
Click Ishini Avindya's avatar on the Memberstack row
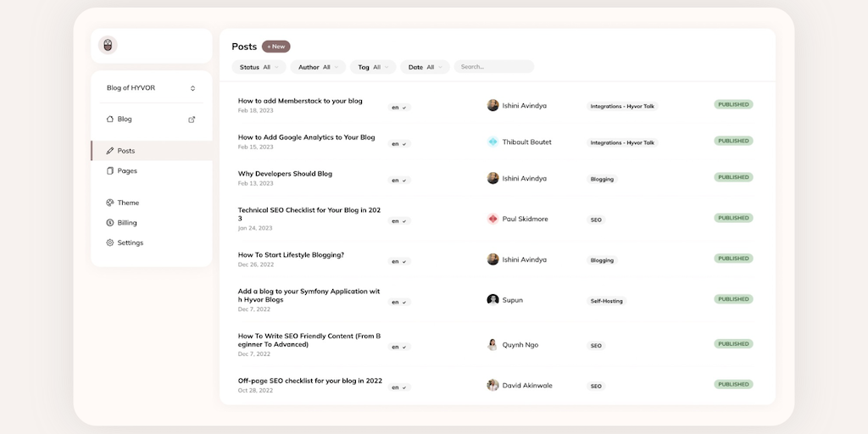point(492,105)
